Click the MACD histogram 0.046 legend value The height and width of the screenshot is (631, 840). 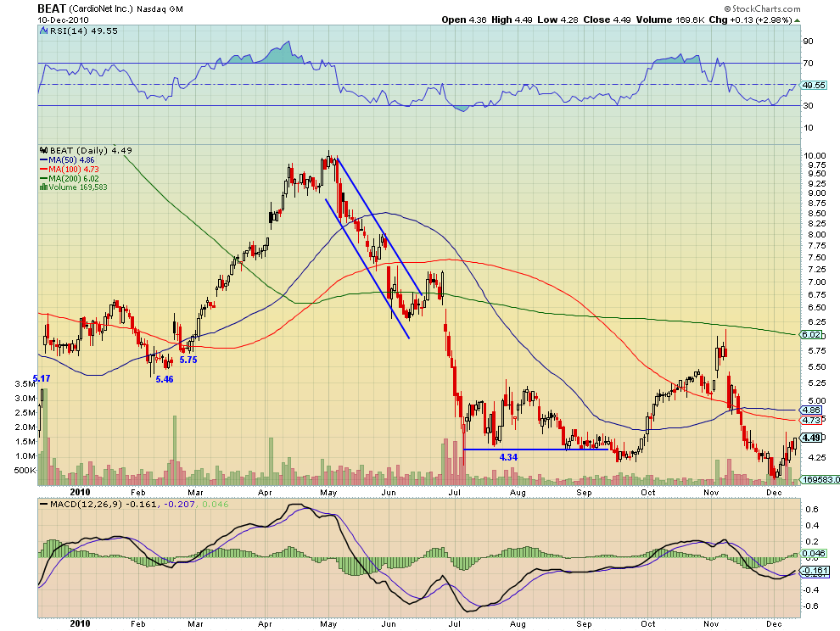point(215,504)
